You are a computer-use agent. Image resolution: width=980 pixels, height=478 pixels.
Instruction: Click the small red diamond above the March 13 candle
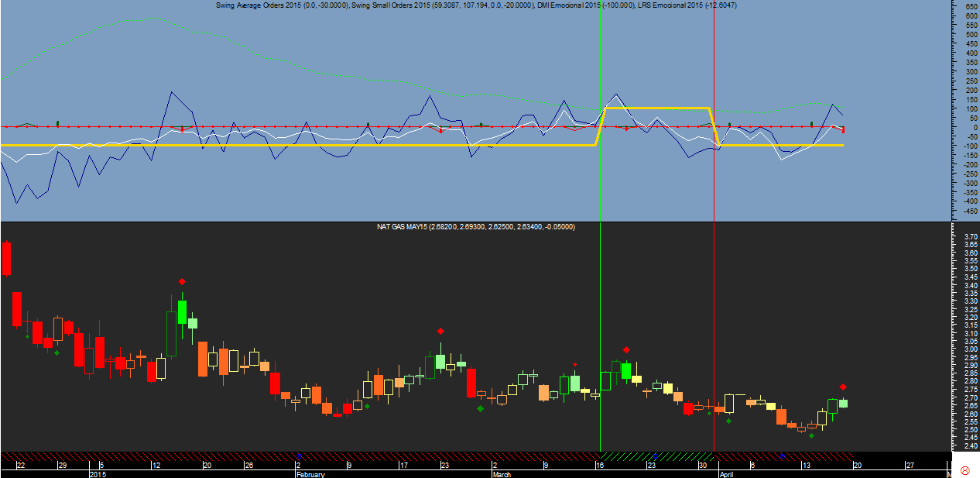[x=574, y=364]
